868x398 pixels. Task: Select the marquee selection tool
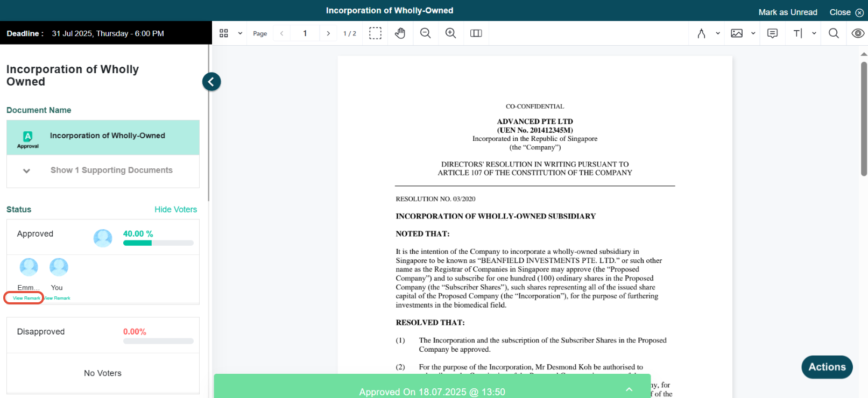coord(376,33)
